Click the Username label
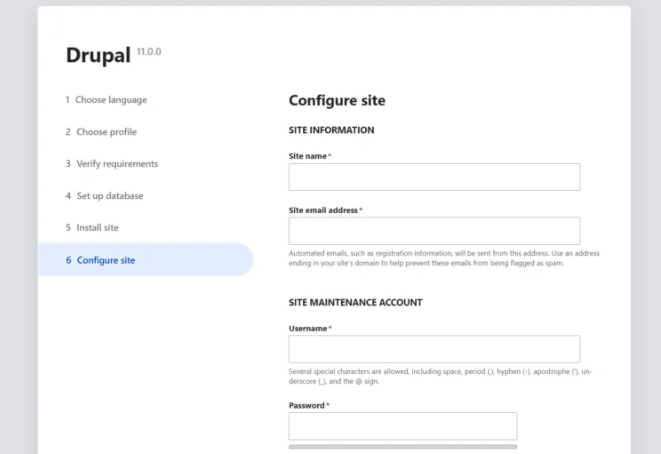 tap(308, 328)
